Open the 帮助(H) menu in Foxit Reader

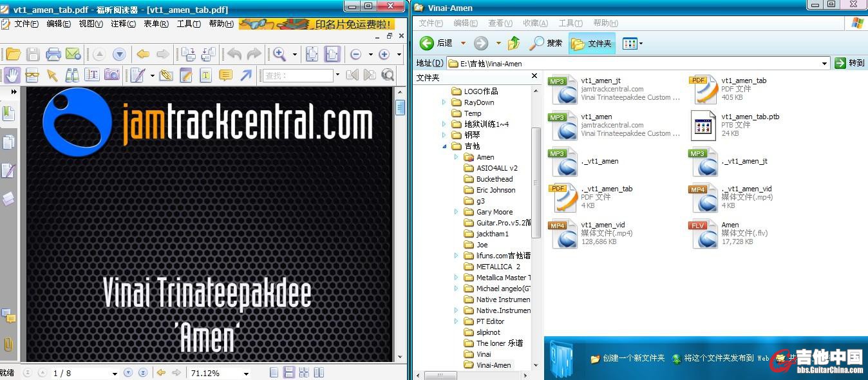click(x=221, y=24)
